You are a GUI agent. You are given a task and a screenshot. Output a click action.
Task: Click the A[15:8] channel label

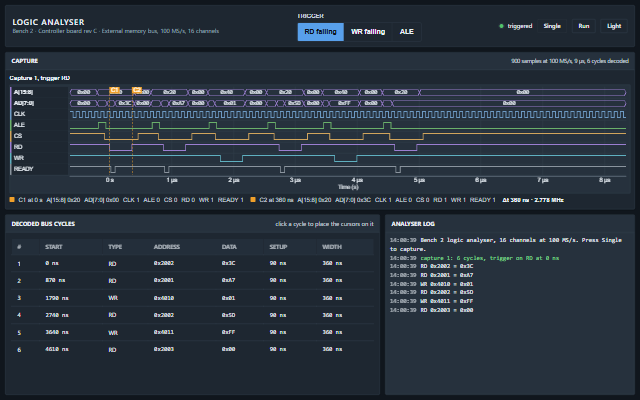[x=23, y=92]
